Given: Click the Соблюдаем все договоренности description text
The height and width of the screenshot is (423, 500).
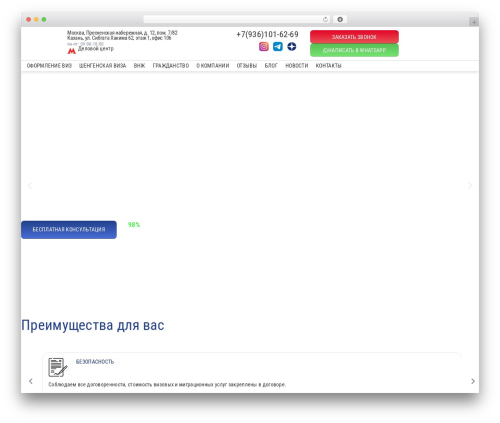Looking at the screenshot, I should click(x=167, y=385).
